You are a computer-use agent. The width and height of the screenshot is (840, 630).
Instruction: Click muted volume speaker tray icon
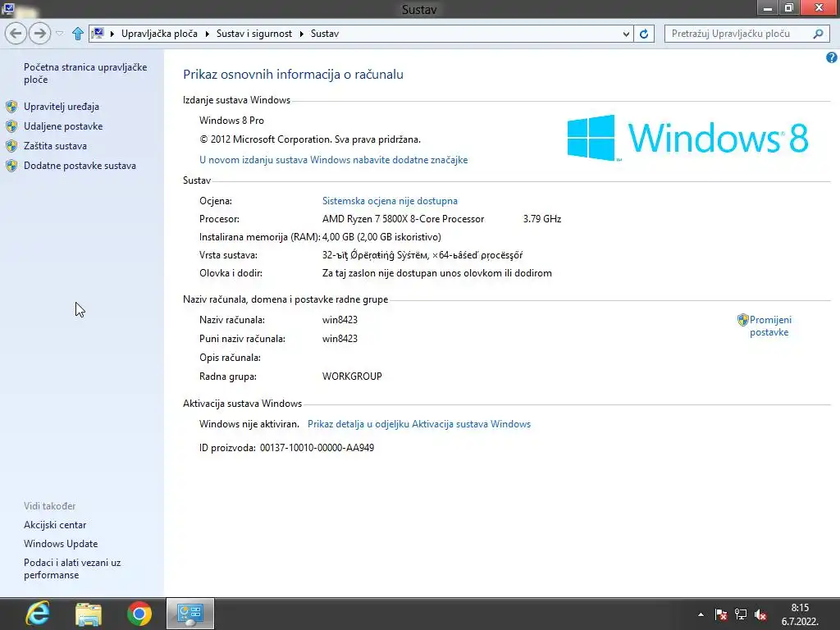click(760, 614)
